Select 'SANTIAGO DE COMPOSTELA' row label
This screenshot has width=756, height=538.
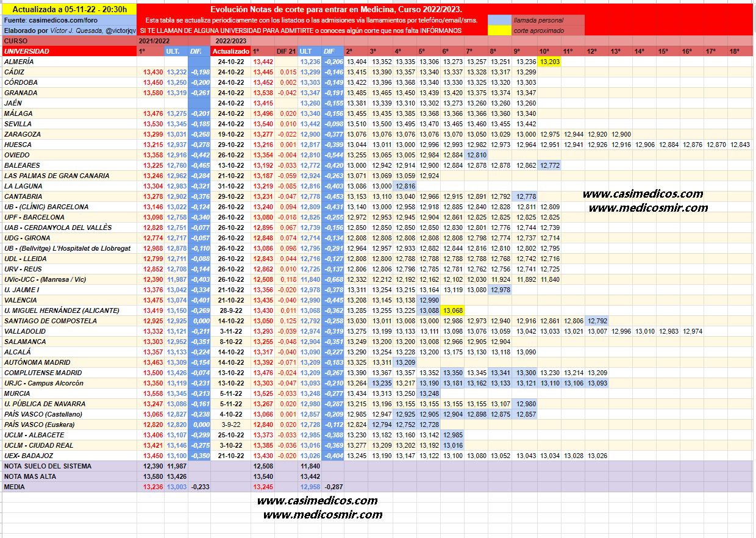[70, 321]
